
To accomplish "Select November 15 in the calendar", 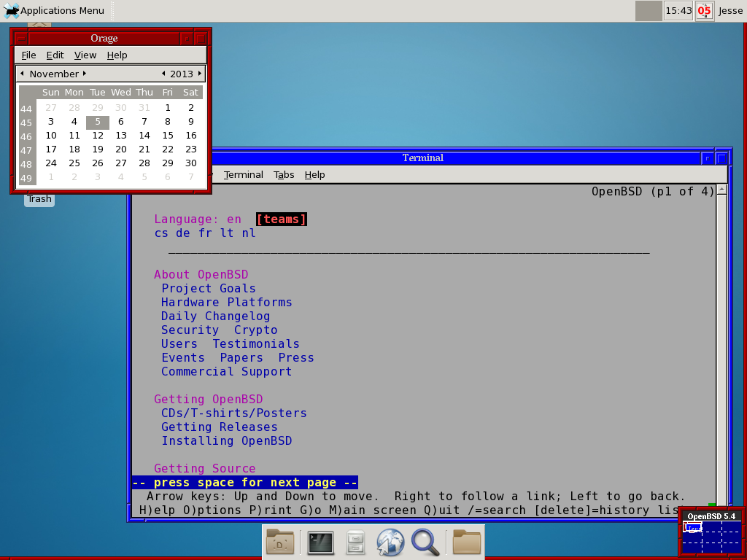I will (168, 136).
